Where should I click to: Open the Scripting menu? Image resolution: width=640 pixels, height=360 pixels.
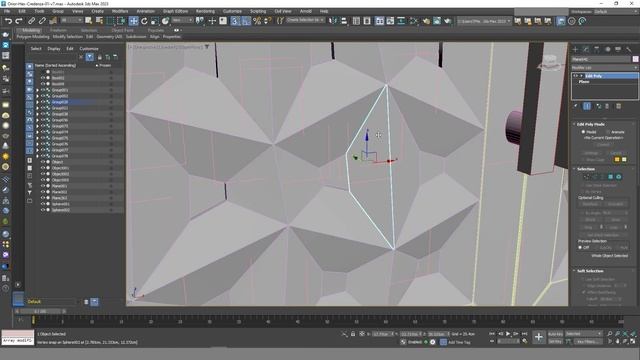258,11
